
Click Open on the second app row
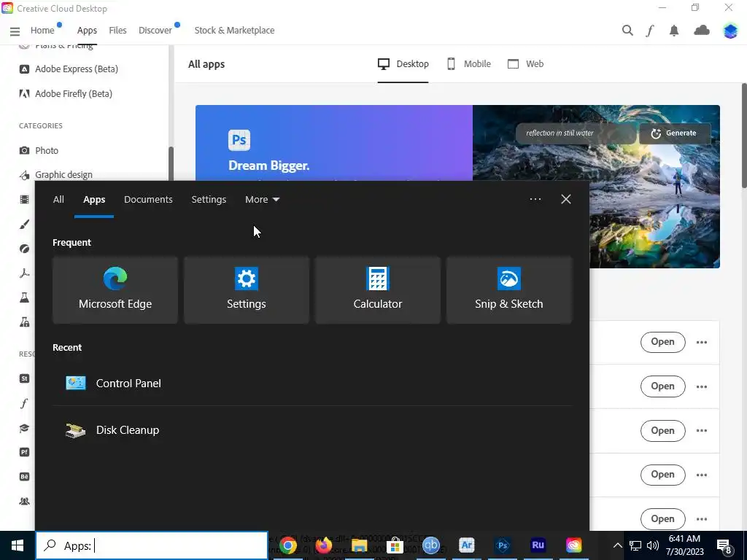tap(662, 386)
